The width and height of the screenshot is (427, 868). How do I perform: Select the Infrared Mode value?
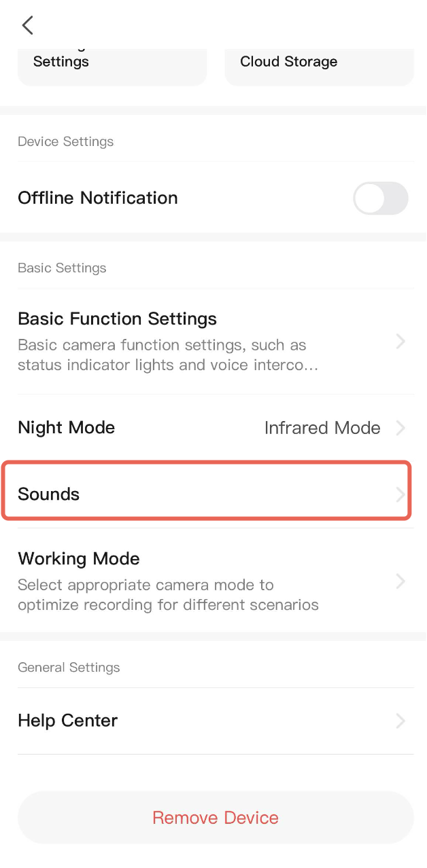coord(322,428)
